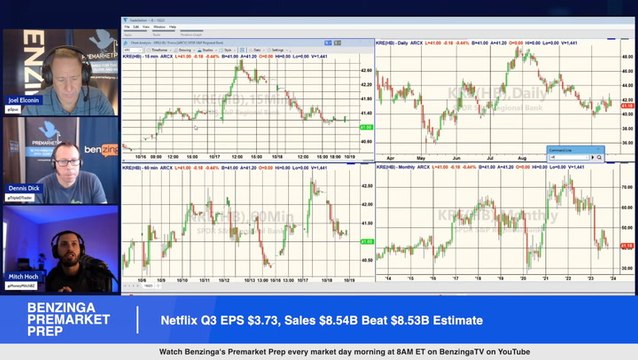Click the Watch Benzinga's Premarket Prep ticker text
638x360 pixels.
click(x=344, y=352)
